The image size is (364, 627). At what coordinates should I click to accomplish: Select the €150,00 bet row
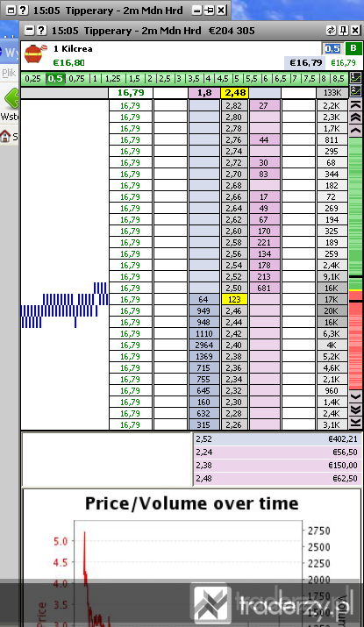[277, 465]
